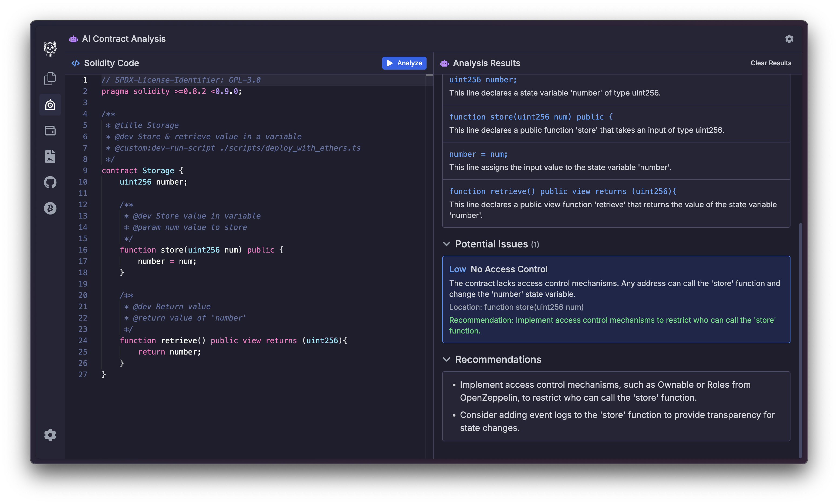Collapse the Recommendations section

click(447, 359)
